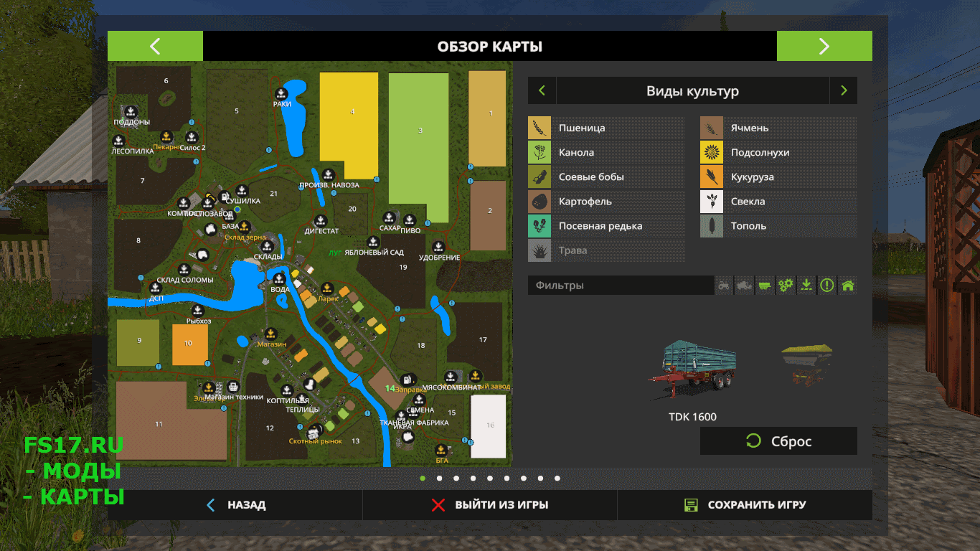Click СОХРАНИТЬ ИГРУ menu item
This screenshot has height=551, width=980.
click(745, 505)
